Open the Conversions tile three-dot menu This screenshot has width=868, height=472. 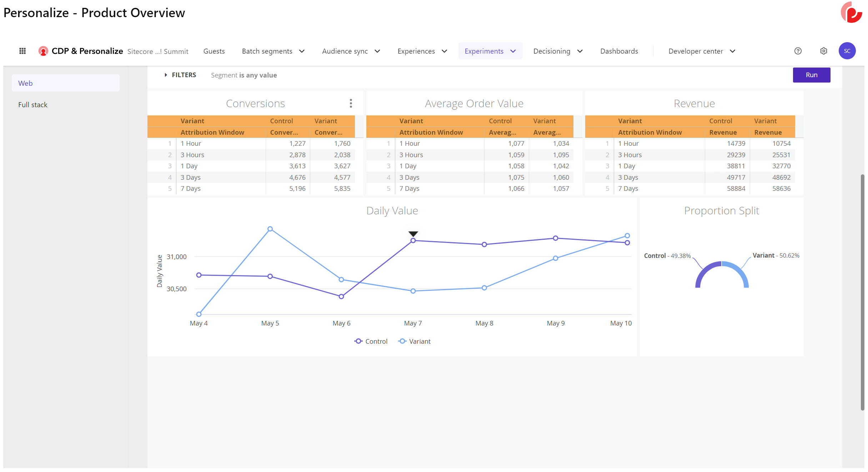tap(351, 103)
